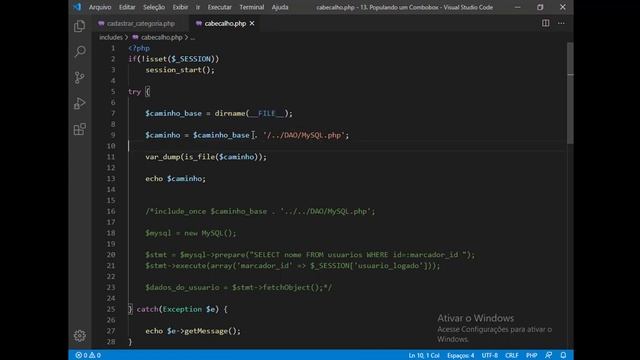Open the editor More Actions menu
Screen dimensions: 640x360
561,23
